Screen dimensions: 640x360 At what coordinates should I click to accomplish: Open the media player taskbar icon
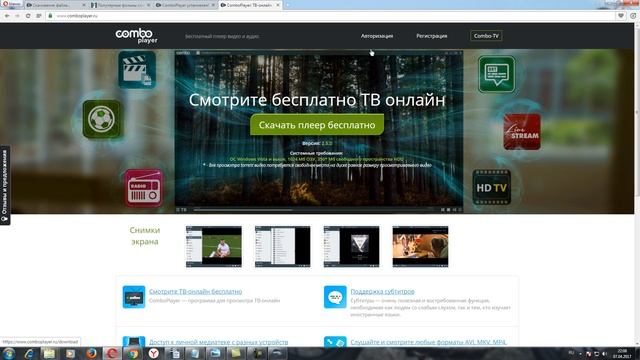pos(70,353)
